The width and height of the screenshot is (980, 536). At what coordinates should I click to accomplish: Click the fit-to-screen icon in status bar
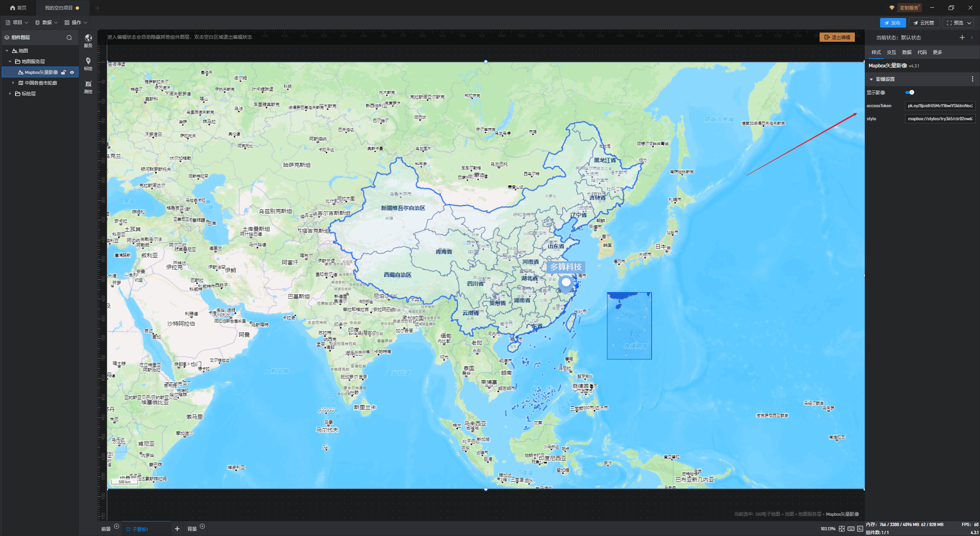coord(841,529)
